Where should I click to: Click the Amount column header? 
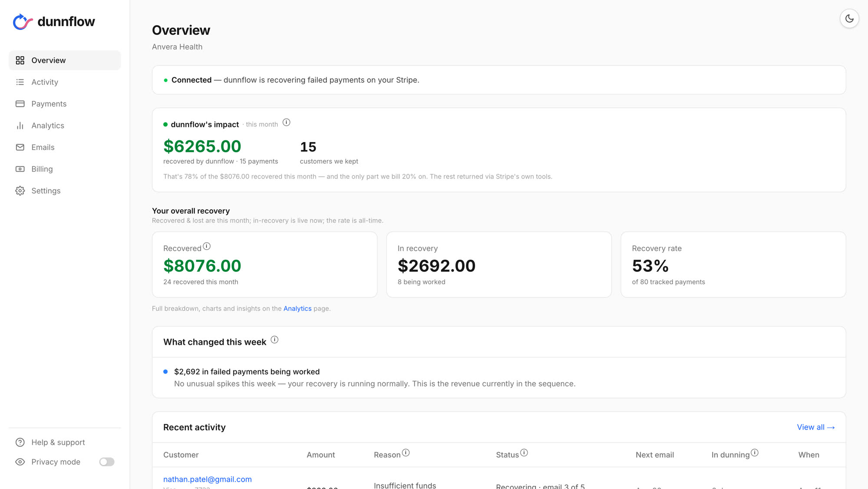pyautogui.click(x=321, y=455)
